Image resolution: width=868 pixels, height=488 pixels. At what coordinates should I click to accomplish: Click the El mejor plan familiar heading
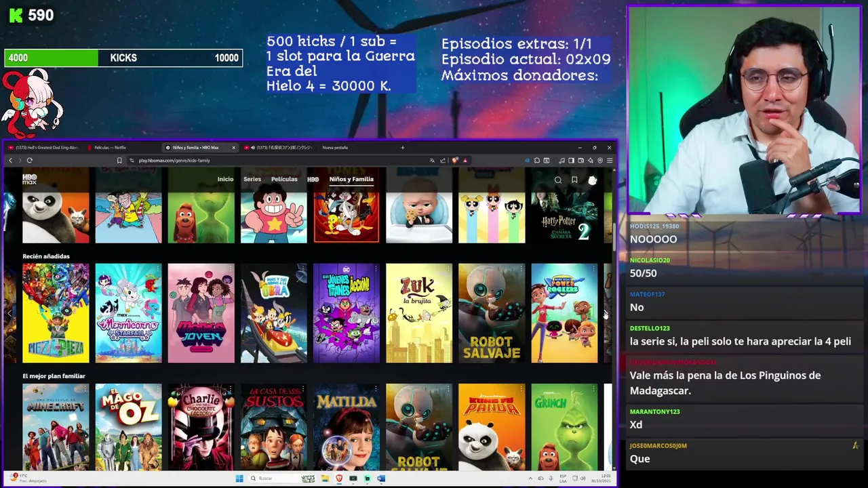[54, 376]
